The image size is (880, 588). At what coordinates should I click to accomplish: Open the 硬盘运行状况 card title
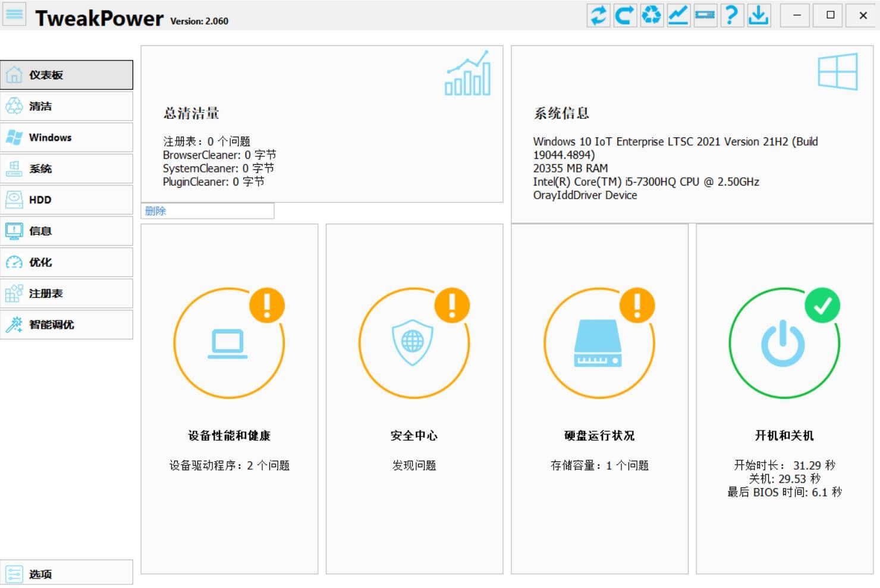pos(599,436)
